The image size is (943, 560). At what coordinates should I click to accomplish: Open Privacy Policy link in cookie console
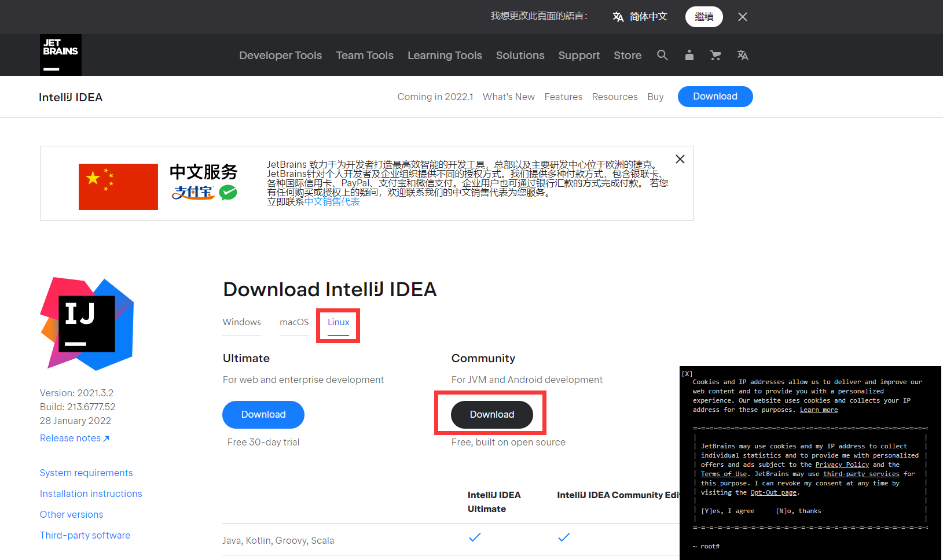point(842,465)
